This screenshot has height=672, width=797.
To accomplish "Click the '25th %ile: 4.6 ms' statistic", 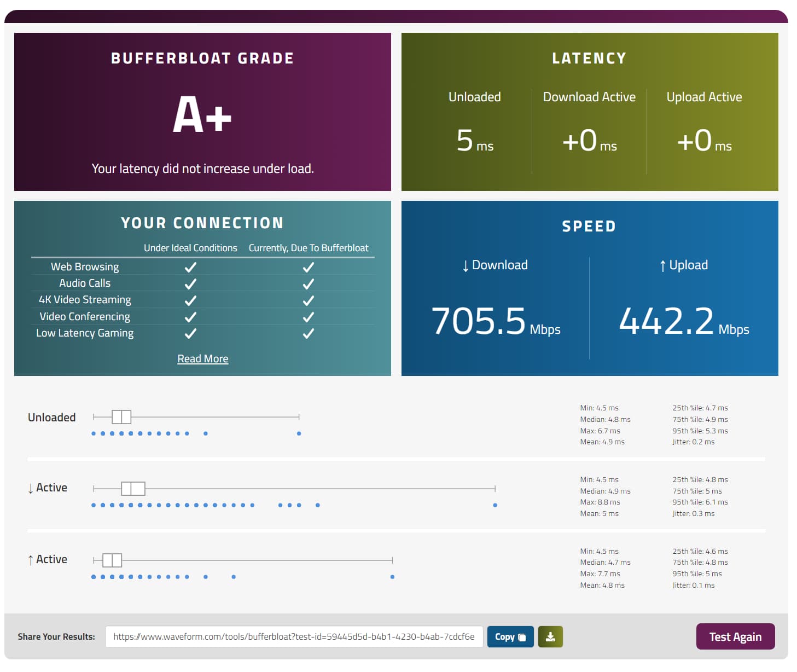I will [x=700, y=551].
